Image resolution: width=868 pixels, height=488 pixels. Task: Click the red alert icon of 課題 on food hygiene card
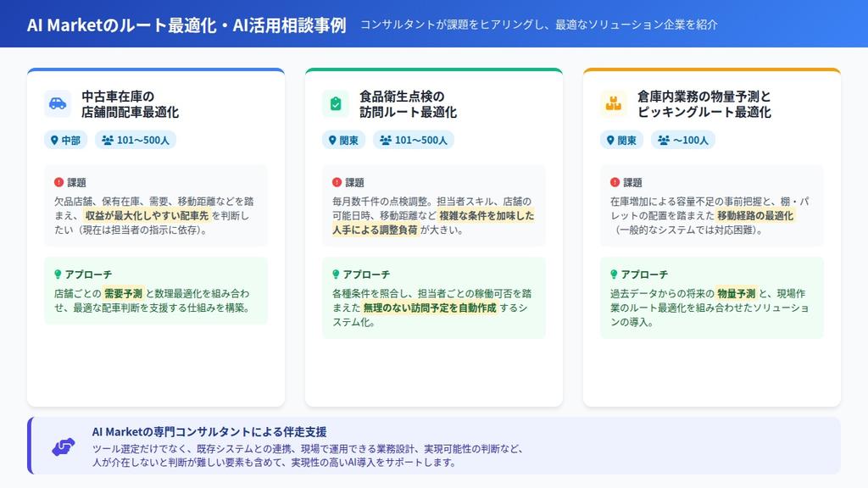337,182
